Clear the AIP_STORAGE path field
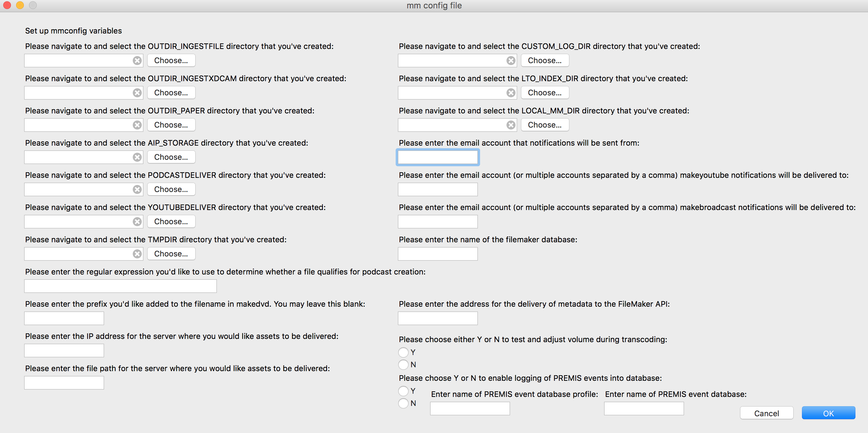This screenshot has height=433, width=868. (137, 157)
